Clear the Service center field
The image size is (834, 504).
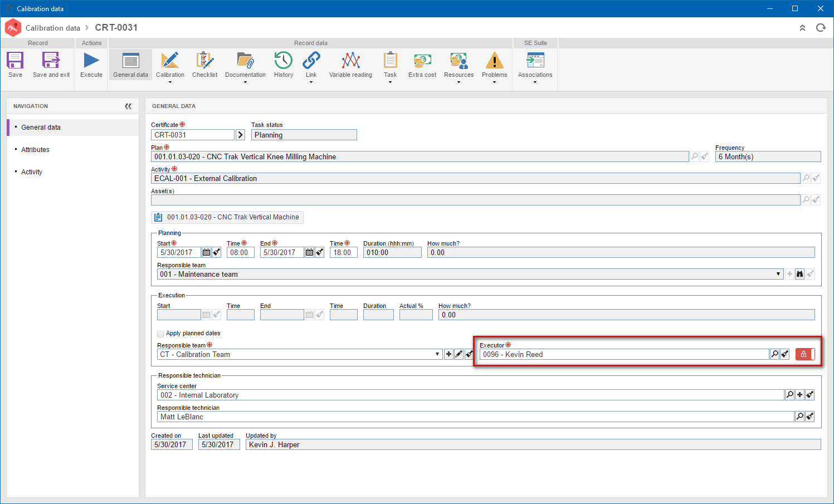810,395
